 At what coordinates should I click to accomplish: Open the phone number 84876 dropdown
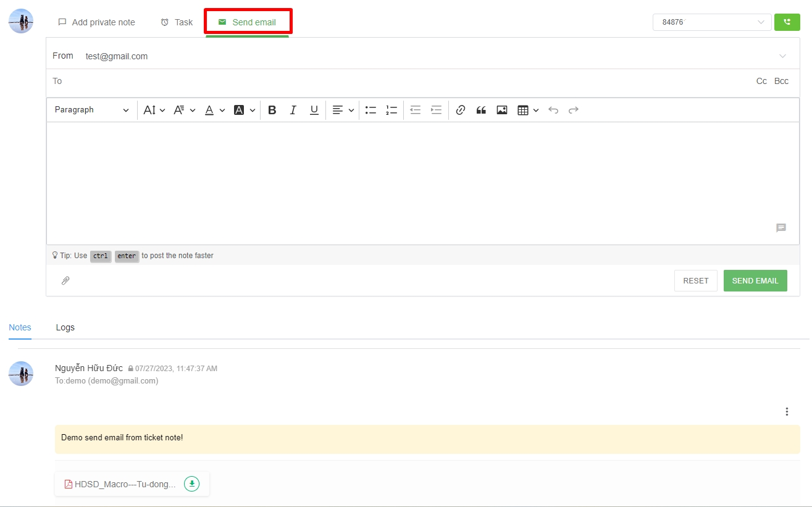711,22
